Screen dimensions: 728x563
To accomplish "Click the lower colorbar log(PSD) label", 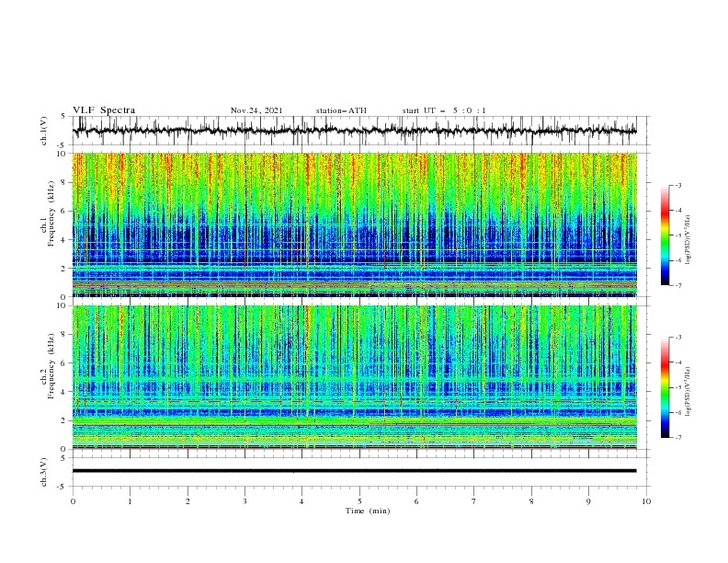I will [x=688, y=392].
